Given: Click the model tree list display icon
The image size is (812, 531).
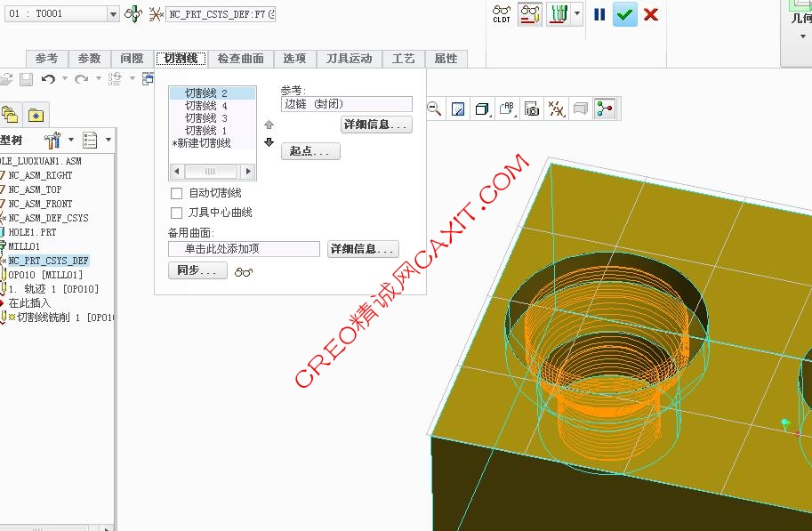Looking at the screenshot, I should (x=90, y=140).
